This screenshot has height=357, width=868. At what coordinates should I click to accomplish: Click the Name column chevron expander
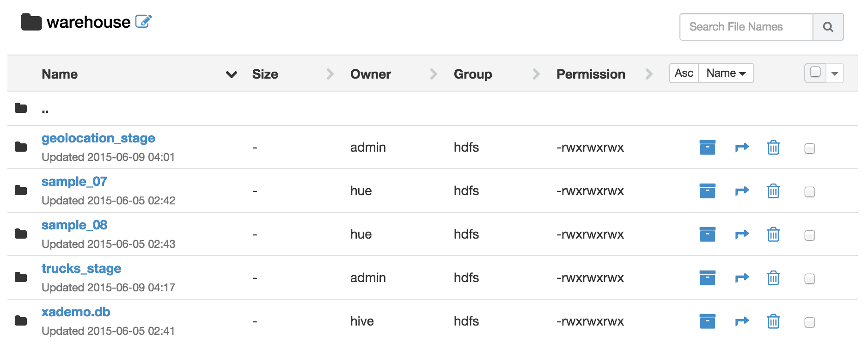point(231,74)
